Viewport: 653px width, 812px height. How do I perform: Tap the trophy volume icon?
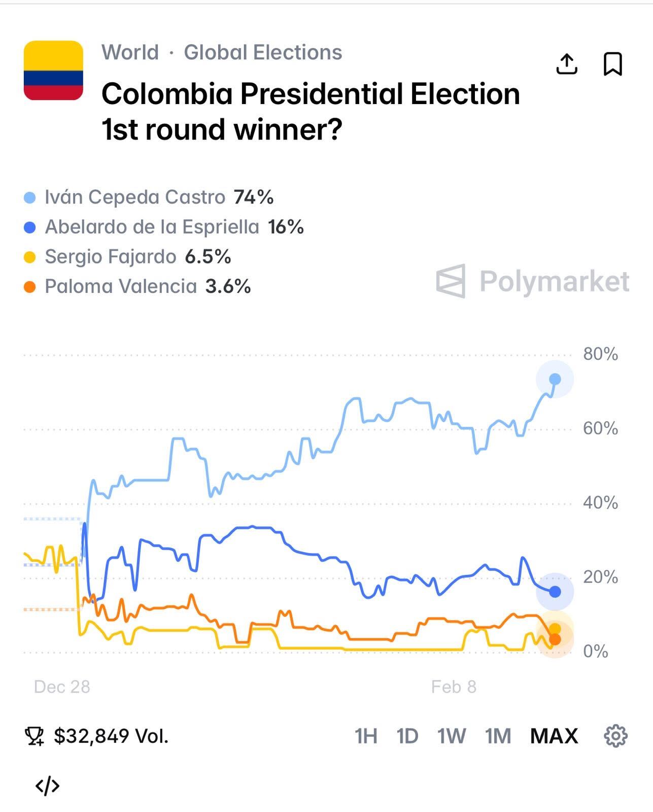tap(35, 736)
